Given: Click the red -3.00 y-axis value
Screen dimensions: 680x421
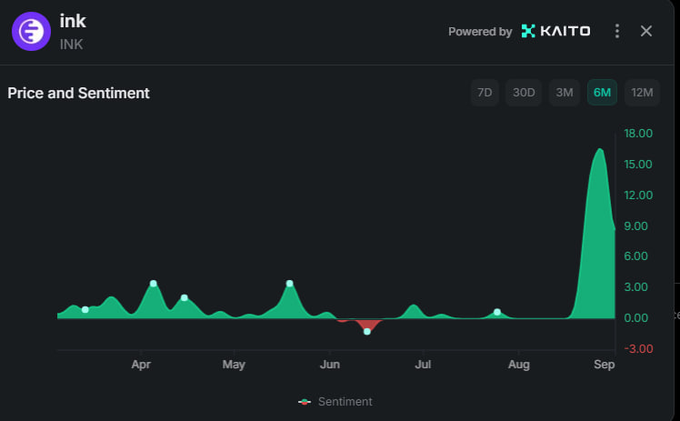Looking at the screenshot, I should (638, 349).
